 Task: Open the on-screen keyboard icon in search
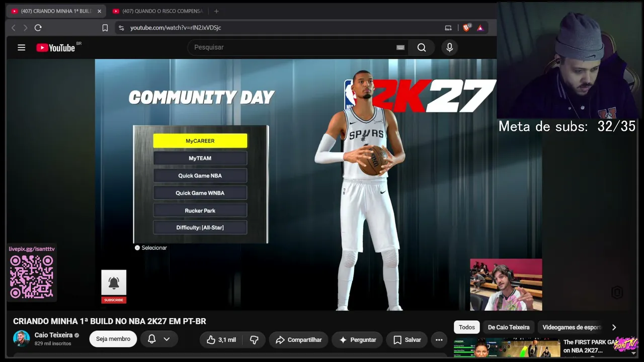[400, 47]
